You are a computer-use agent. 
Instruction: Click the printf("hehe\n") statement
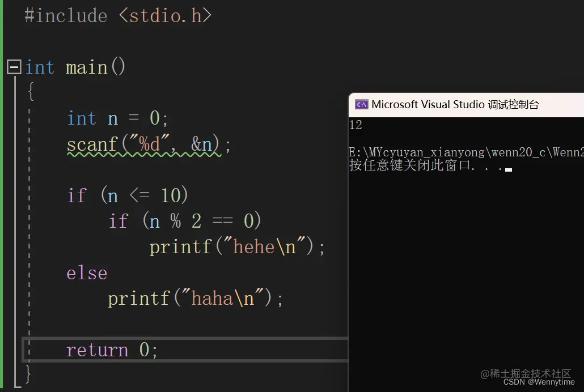pos(237,247)
